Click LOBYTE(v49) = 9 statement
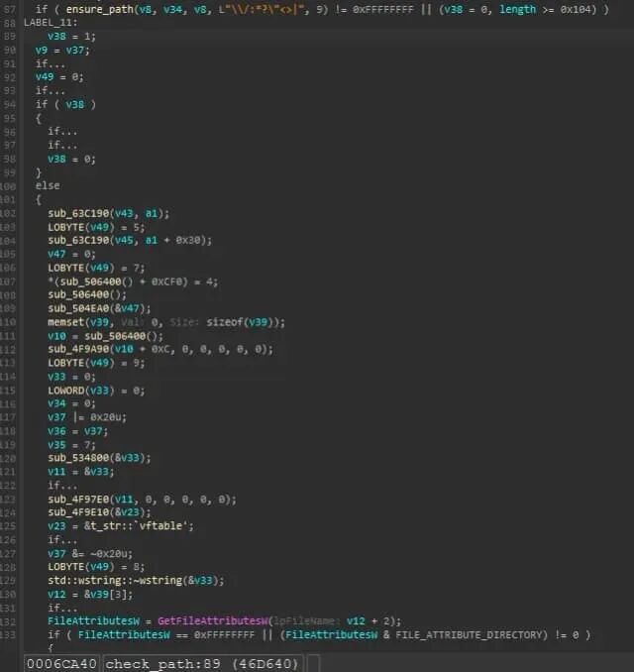This screenshot has width=634, height=672. (96, 363)
